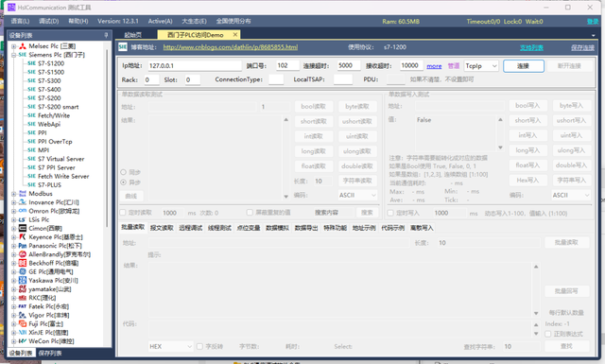Click the Keyence Plc icon in the tree

[x=23, y=237]
